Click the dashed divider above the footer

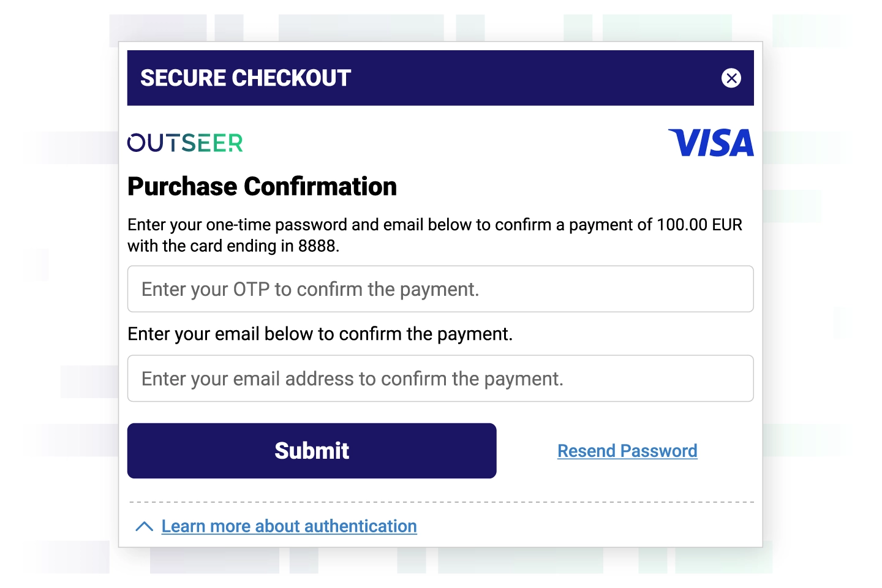click(x=440, y=500)
